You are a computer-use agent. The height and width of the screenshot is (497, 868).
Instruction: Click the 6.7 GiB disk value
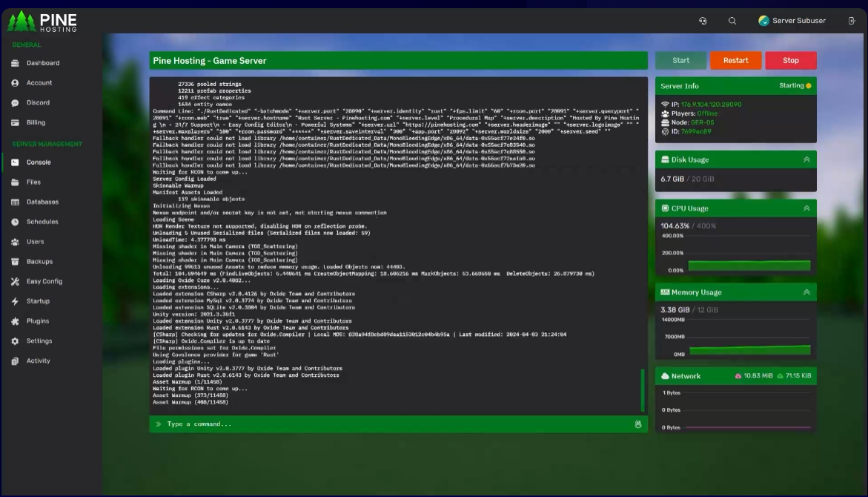(672, 179)
